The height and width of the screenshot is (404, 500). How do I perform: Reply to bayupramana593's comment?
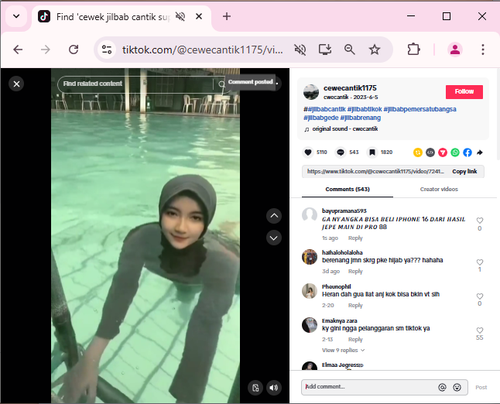355,238
